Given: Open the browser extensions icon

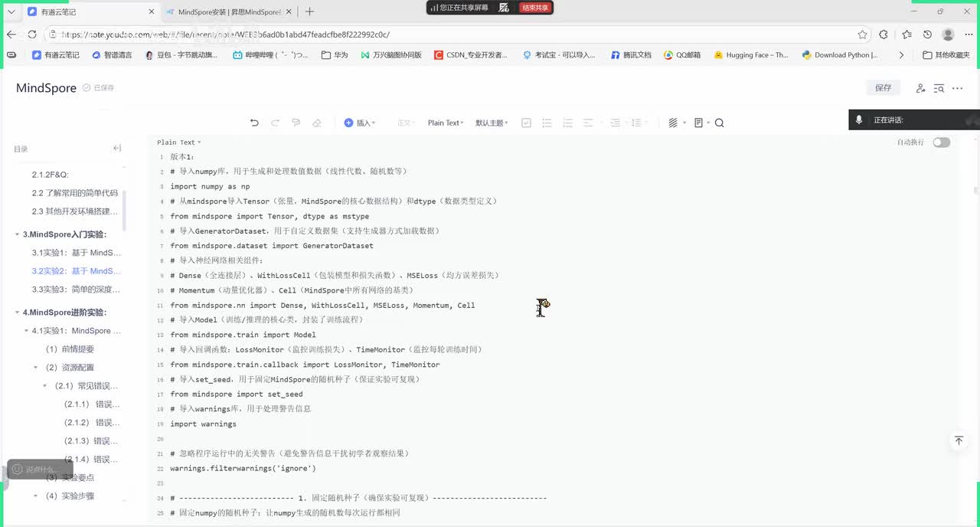Looking at the screenshot, I should click(x=884, y=34).
